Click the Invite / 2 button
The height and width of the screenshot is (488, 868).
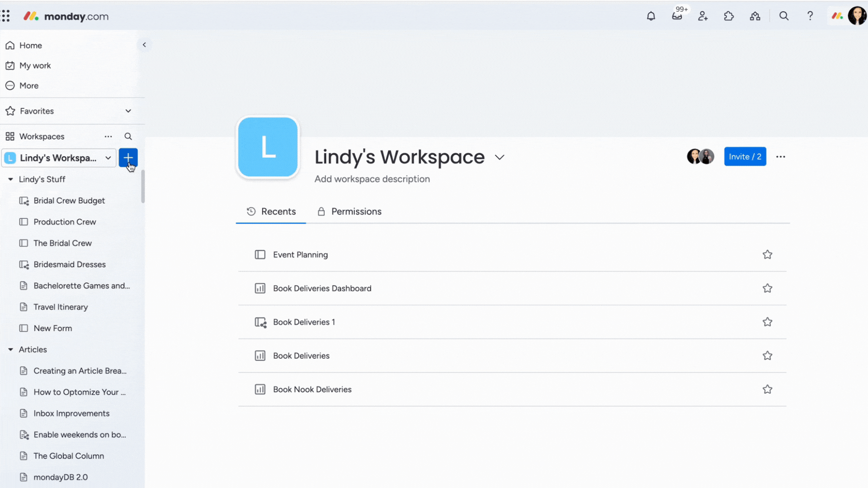(x=745, y=156)
